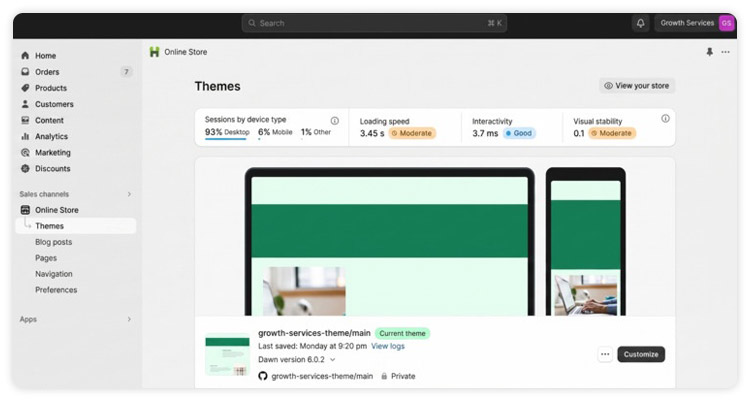This screenshot has height=400, width=750.
Task: Pin the Online Store channel
Action: pyautogui.click(x=710, y=52)
